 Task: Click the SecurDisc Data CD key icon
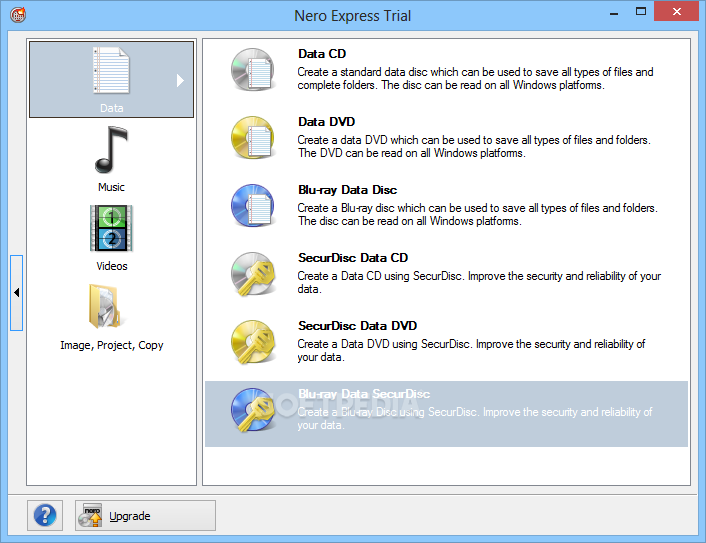point(253,274)
